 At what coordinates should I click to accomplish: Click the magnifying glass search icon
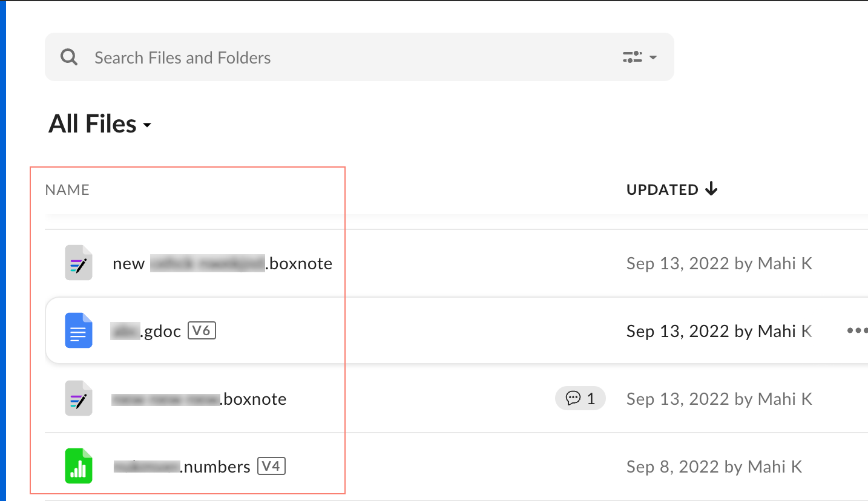(69, 57)
